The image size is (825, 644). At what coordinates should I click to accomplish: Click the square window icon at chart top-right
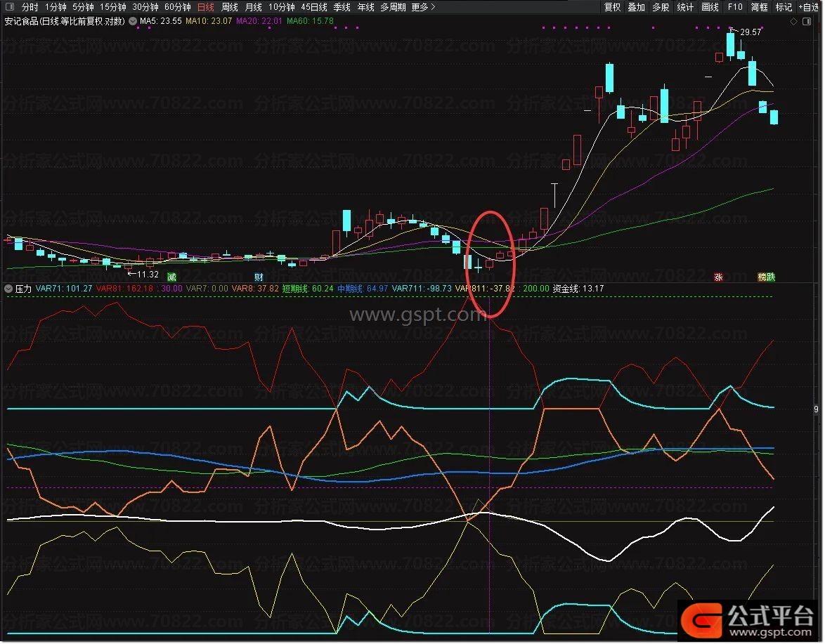pyautogui.click(x=805, y=21)
